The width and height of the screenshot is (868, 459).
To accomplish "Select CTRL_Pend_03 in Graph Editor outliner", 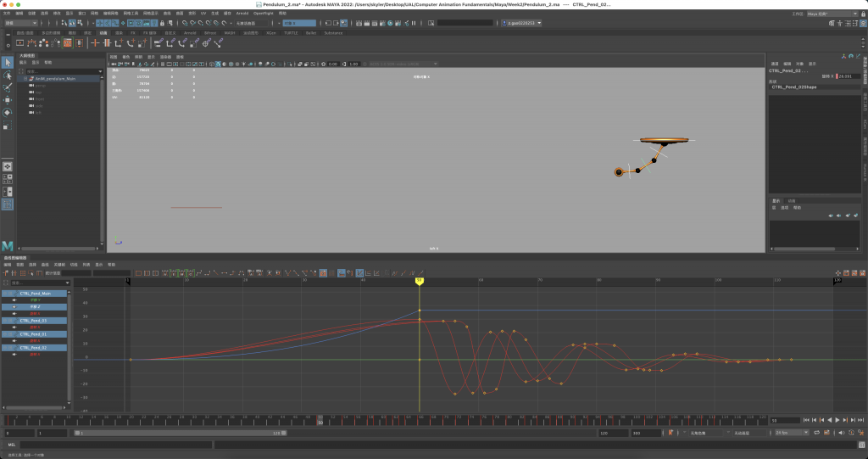I will 34,321.
